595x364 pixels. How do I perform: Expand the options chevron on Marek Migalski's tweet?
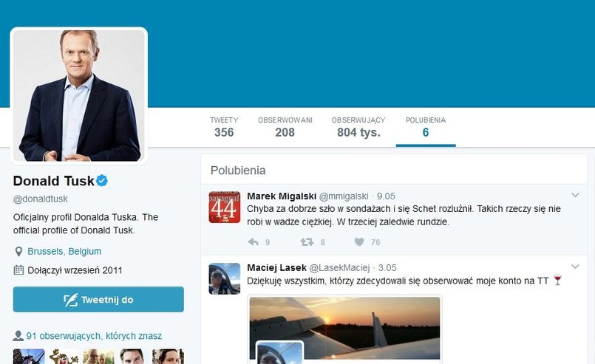[x=575, y=195]
